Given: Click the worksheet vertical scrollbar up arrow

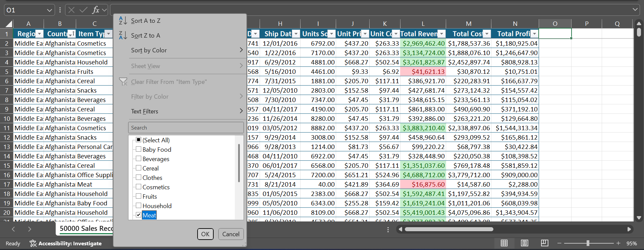Looking at the screenshot, I should [639, 23].
